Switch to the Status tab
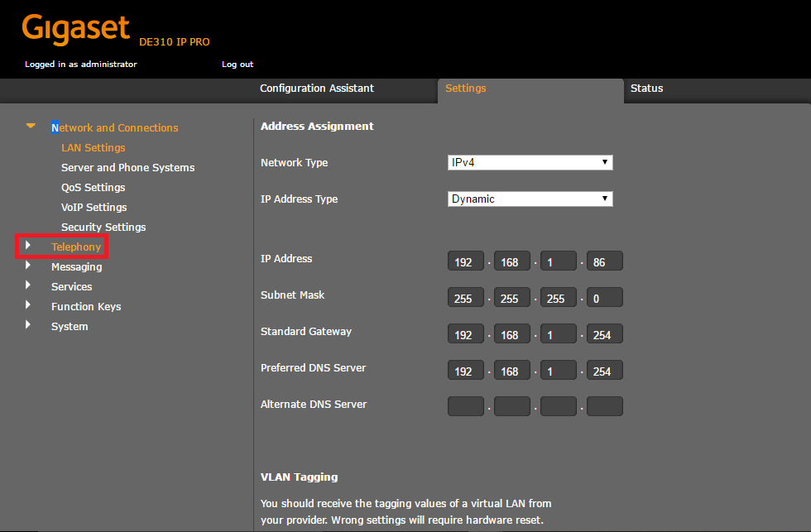This screenshot has width=811, height=532. tap(646, 88)
